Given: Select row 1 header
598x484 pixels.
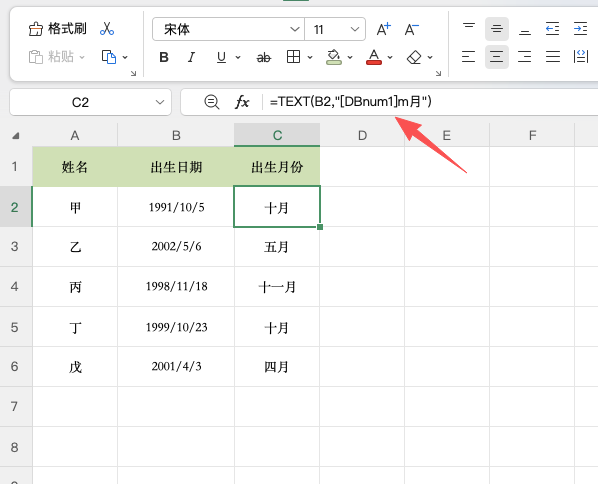Looking at the screenshot, I should coord(16,167).
